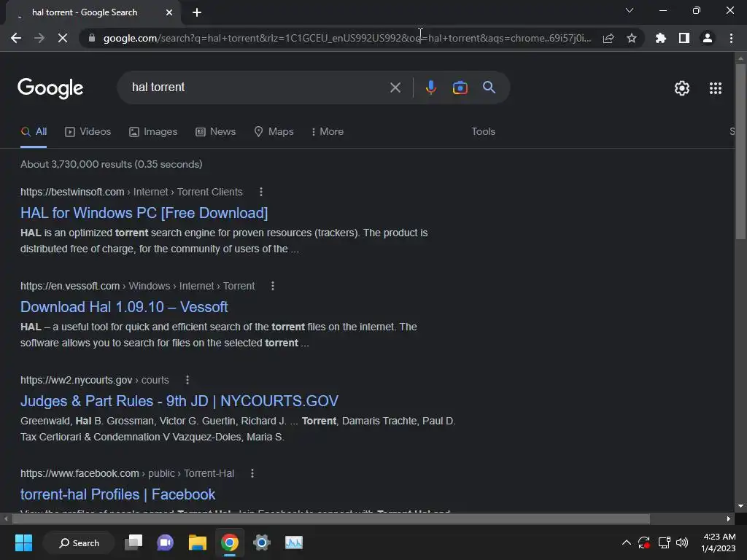
Task: Click the scroll right arrow
Action: [729, 518]
